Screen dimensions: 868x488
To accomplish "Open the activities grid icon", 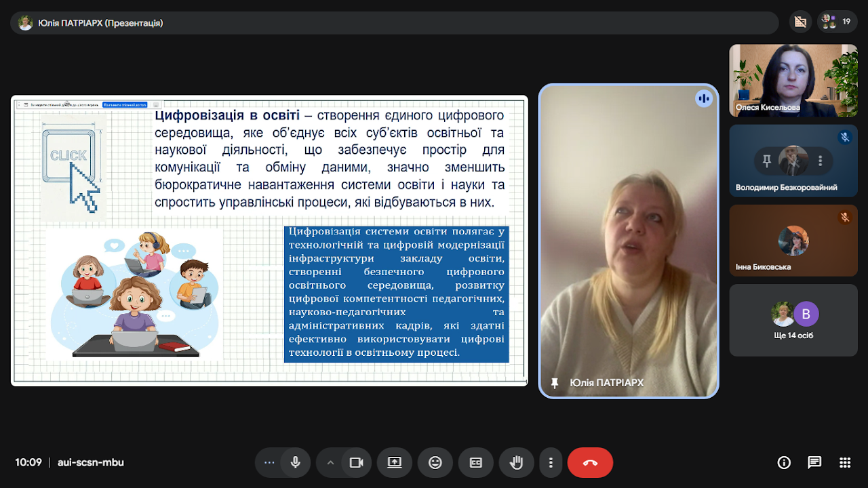I will [x=844, y=462].
